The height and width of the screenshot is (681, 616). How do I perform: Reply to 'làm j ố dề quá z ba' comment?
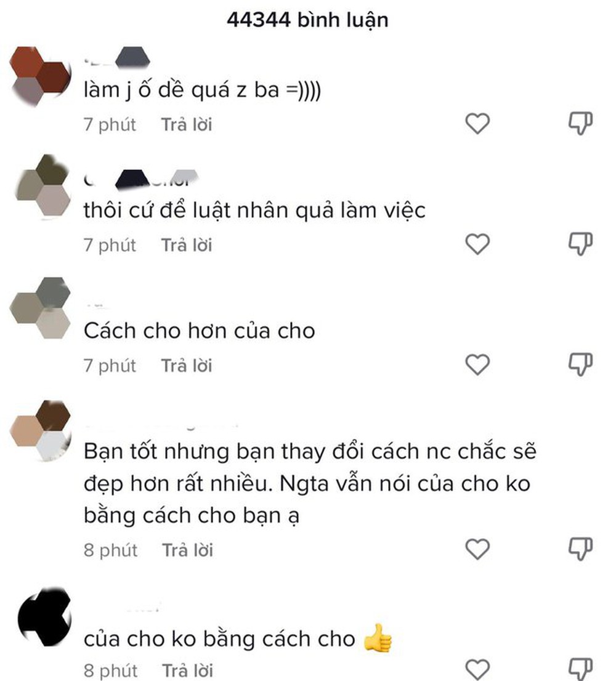coord(187,124)
